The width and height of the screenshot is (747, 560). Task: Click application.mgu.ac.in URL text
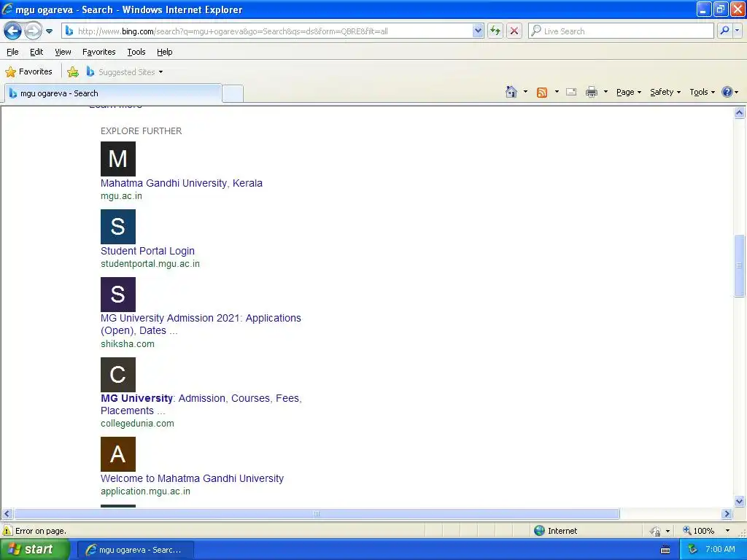[145, 491]
